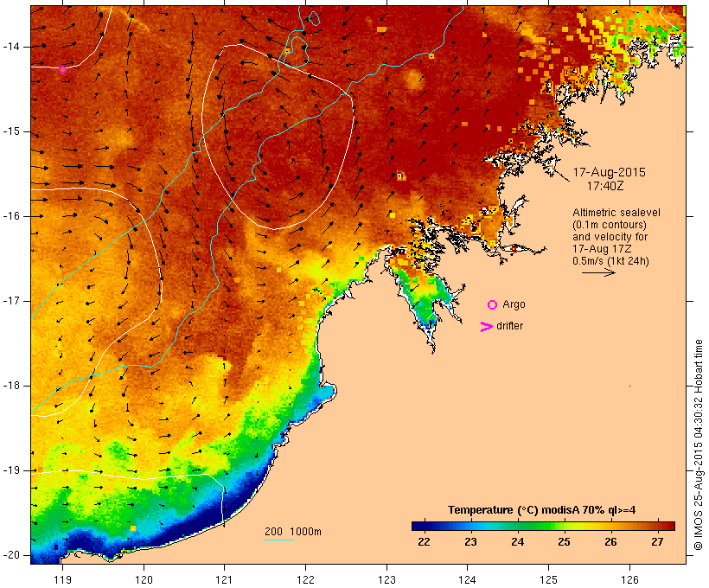Click the "17-Aug-2015" date label

pyautogui.click(x=609, y=172)
